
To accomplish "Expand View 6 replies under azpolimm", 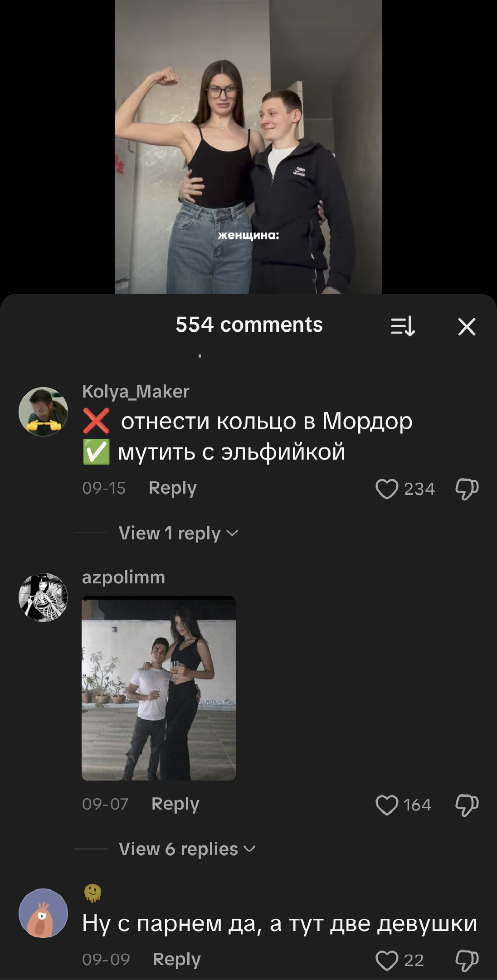I will 187,849.
